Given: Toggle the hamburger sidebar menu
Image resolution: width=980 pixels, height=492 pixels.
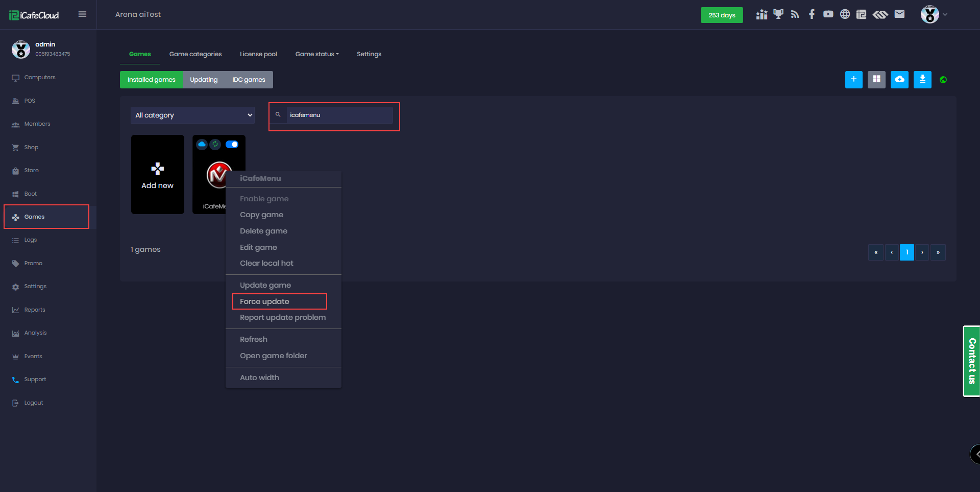Looking at the screenshot, I should (x=82, y=14).
